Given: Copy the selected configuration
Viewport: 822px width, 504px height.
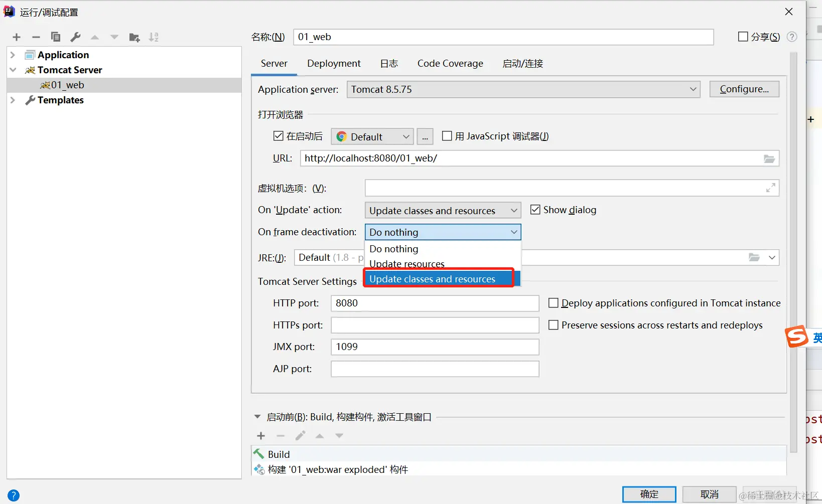Looking at the screenshot, I should [x=56, y=37].
